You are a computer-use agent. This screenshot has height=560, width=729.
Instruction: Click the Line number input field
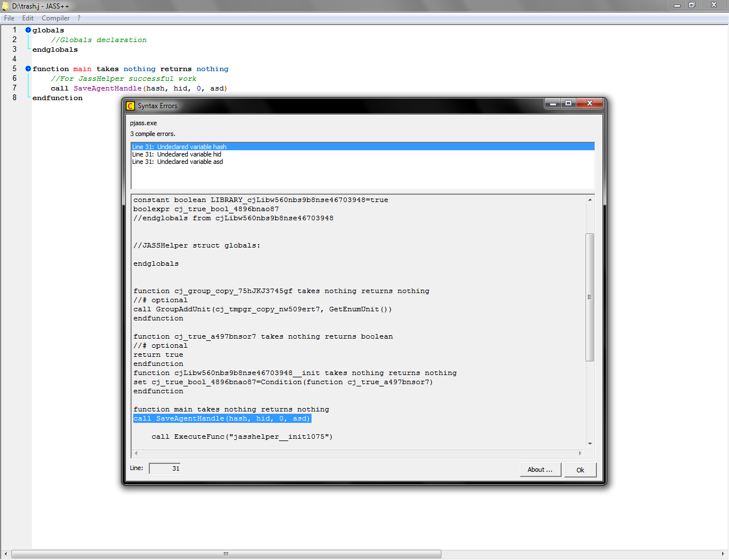[x=165, y=468]
